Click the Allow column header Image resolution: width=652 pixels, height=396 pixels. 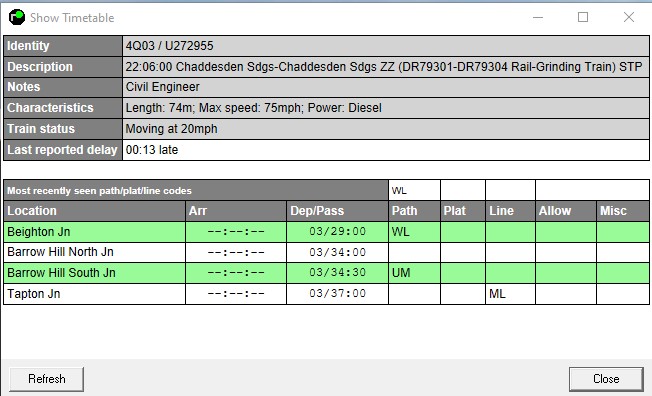(x=566, y=211)
